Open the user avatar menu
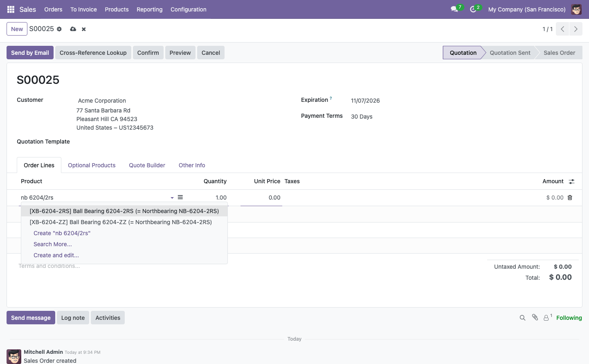 (576, 9)
